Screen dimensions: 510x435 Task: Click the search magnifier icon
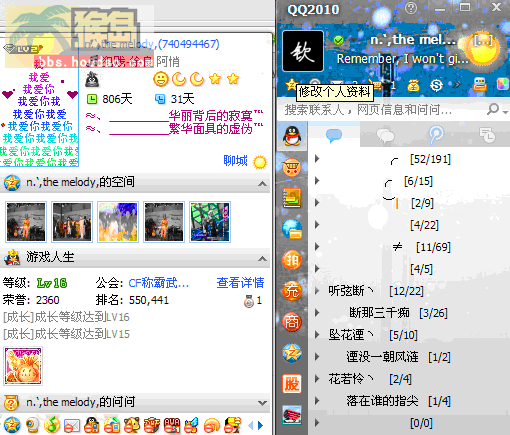pyautogui.click(x=493, y=109)
